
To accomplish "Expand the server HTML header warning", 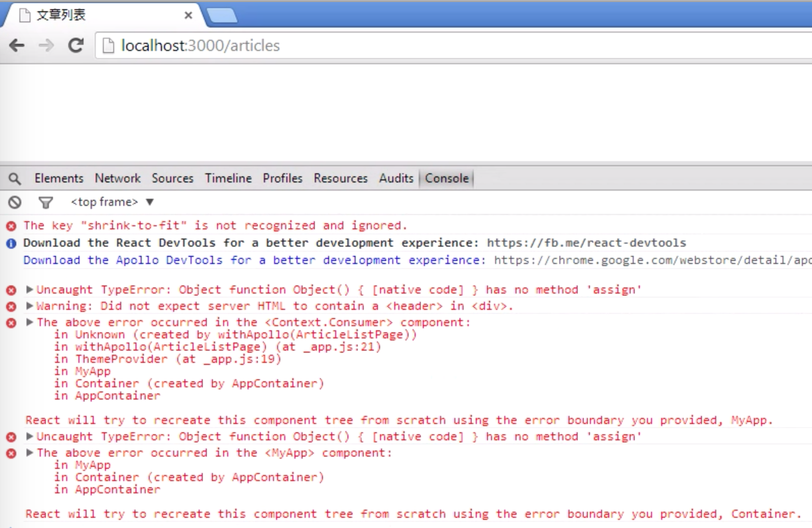I will pyautogui.click(x=30, y=306).
